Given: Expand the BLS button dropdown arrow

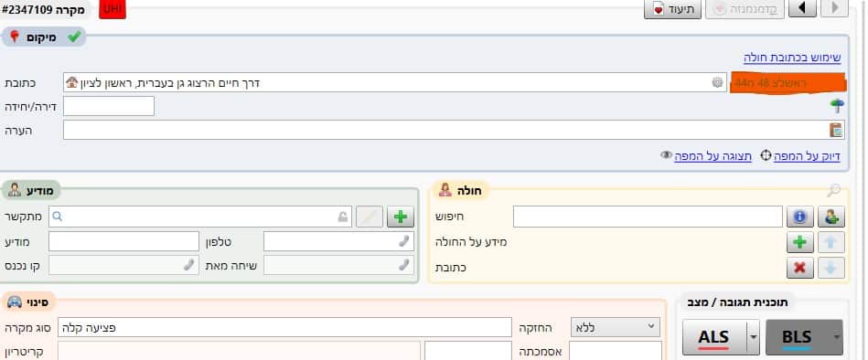Looking at the screenshot, I should pyautogui.click(x=836, y=337).
